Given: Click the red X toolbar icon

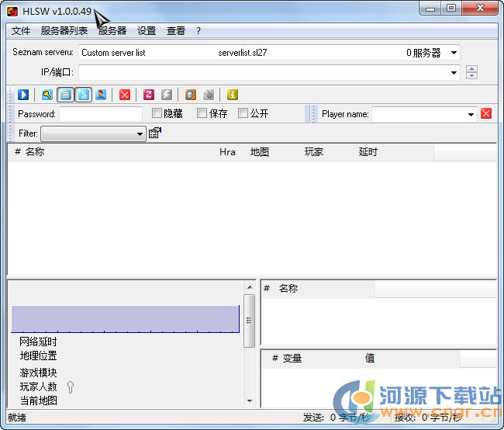Looking at the screenshot, I should pyautogui.click(x=125, y=95).
